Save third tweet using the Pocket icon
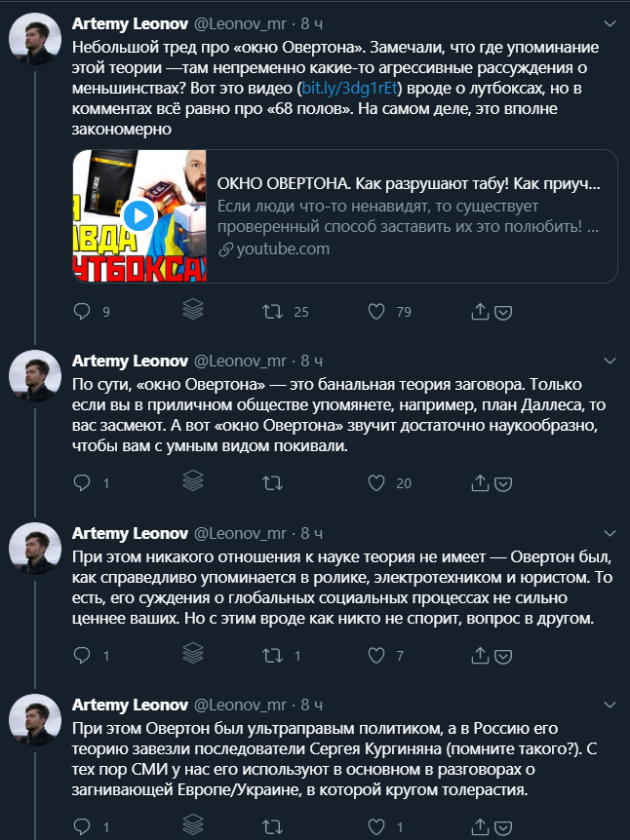Viewport: 630px width, 840px height. tap(504, 657)
